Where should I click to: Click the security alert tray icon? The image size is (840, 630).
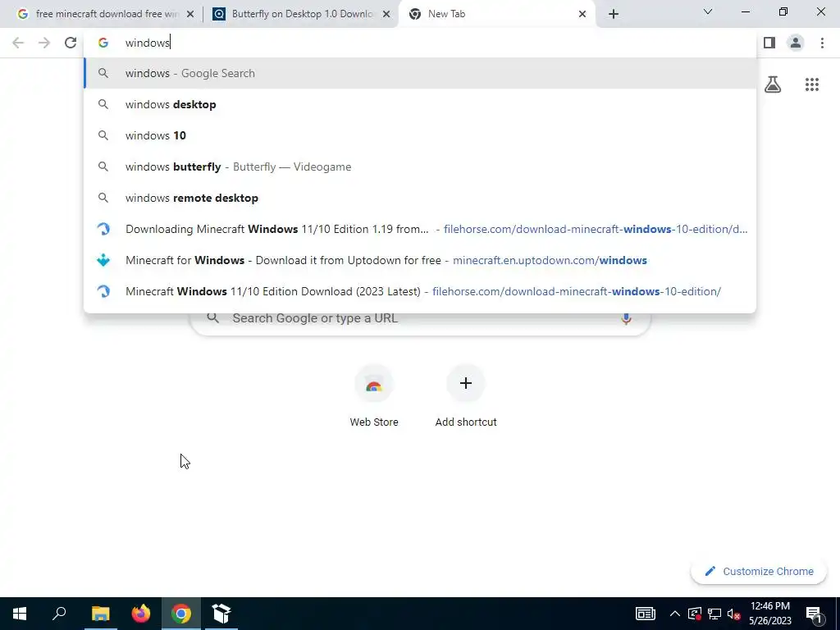click(x=694, y=614)
